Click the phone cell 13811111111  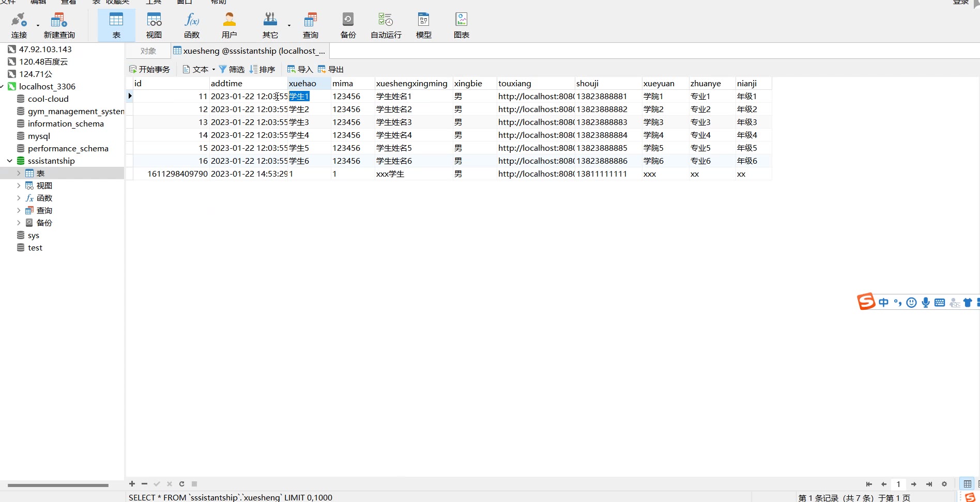click(x=608, y=174)
